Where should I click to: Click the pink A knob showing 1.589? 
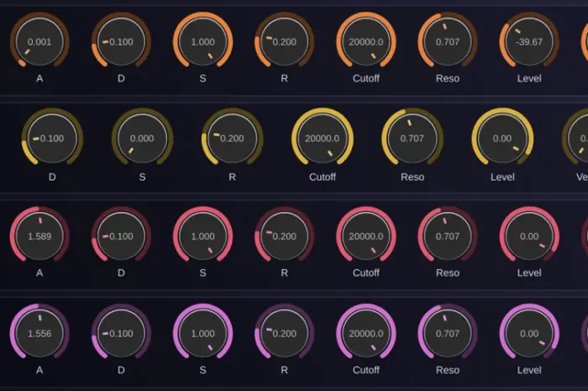39,236
